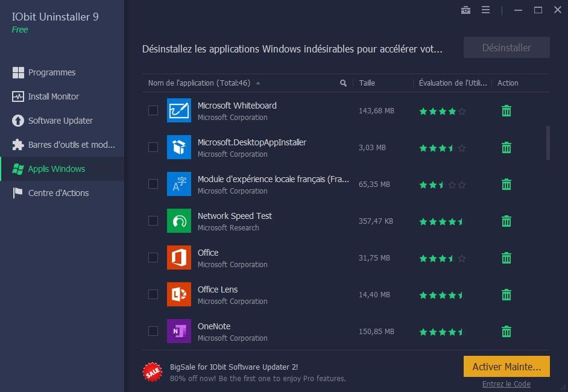Click the star rating for OneNote

click(x=443, y=332)
